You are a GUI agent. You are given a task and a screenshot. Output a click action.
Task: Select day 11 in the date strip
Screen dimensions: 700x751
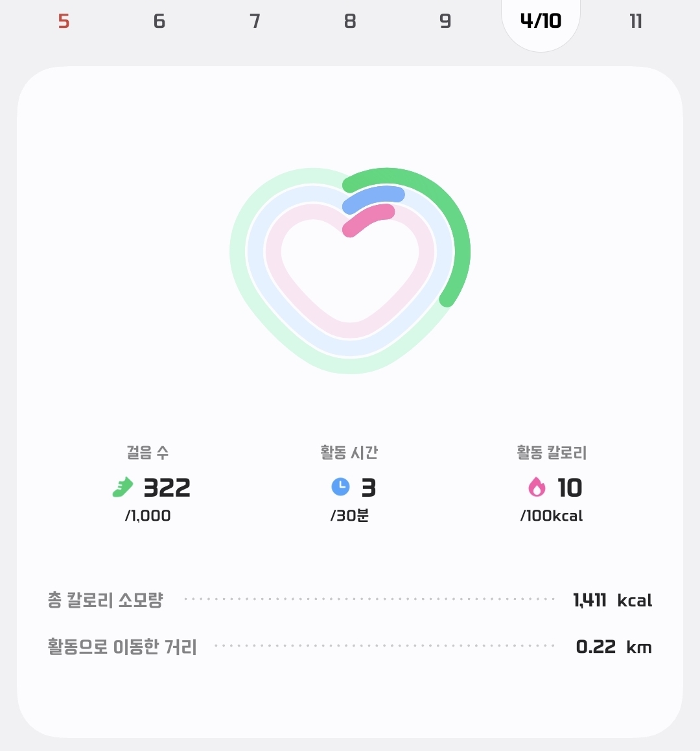click(636, 21)
